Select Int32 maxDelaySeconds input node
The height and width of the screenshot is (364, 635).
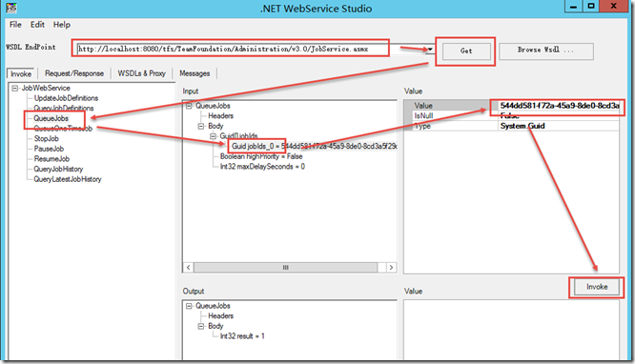(x=262, y=167)
